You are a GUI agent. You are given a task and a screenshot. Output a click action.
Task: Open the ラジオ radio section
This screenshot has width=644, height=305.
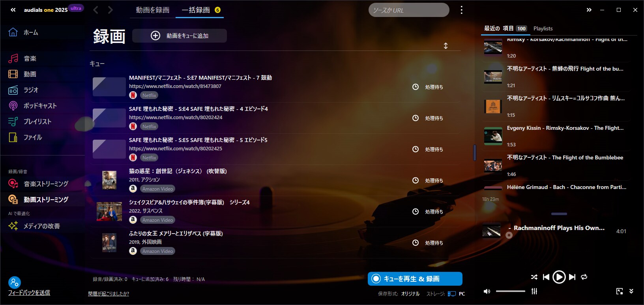[24, 90]
